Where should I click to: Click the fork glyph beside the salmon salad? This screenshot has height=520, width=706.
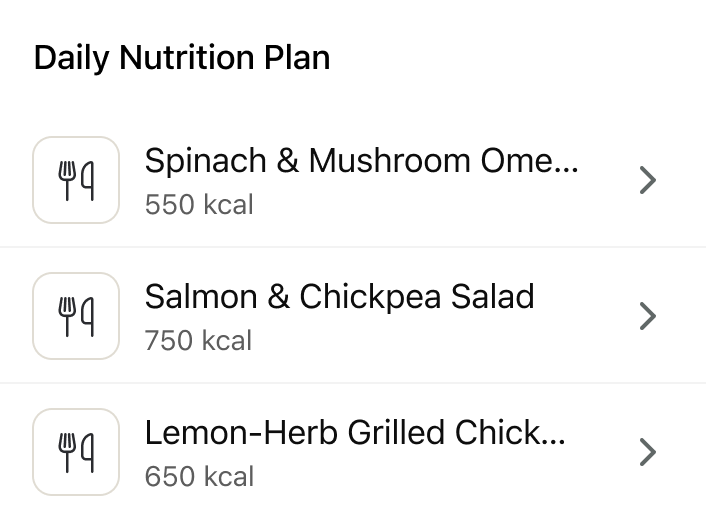[68, 316]
